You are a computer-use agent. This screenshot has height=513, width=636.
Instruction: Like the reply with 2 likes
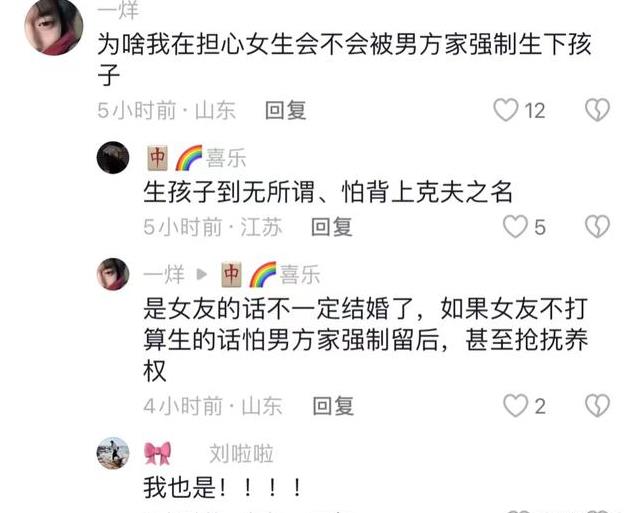pos(515,406)
